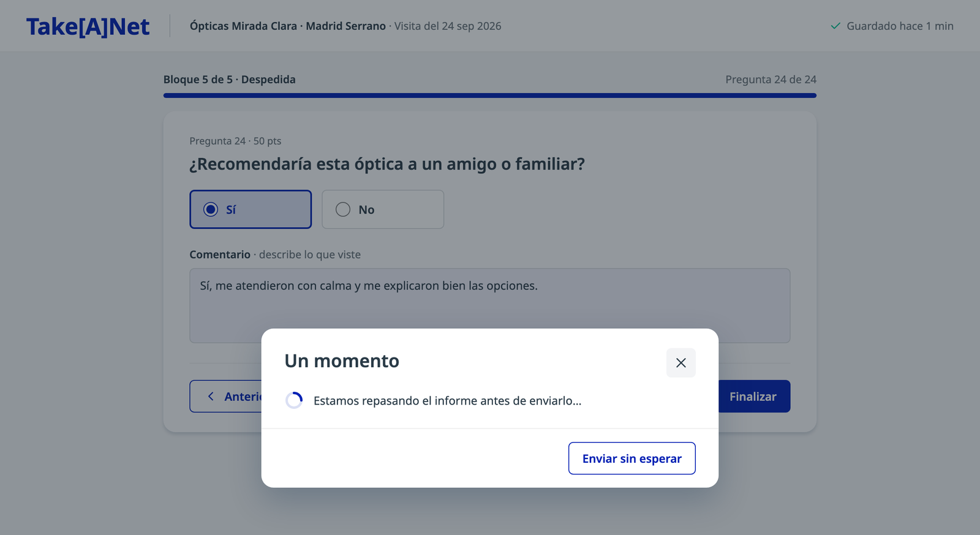Click 'Guardado hace 1 min' status text

click(x=900, y=26)
